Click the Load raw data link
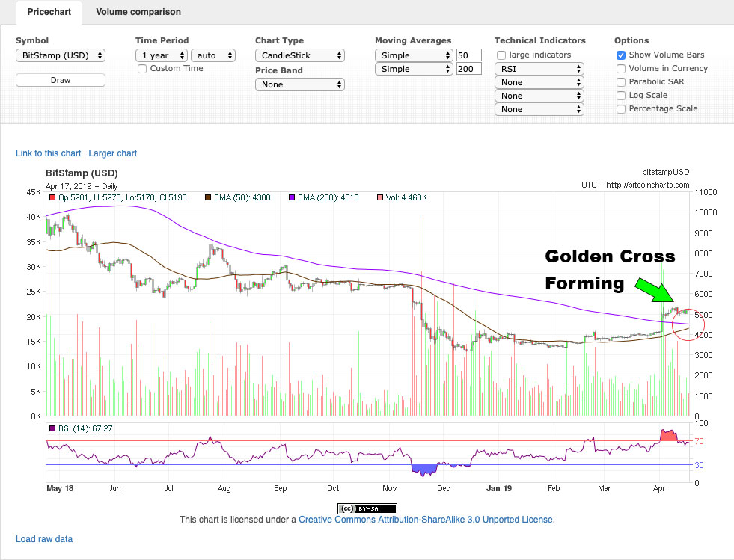 pos(44,538)
